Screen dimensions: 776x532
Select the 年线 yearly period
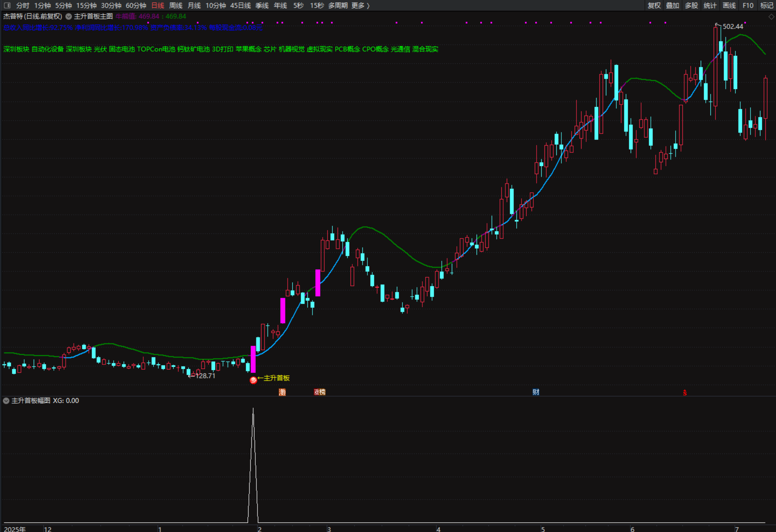(x=280, y=5)
